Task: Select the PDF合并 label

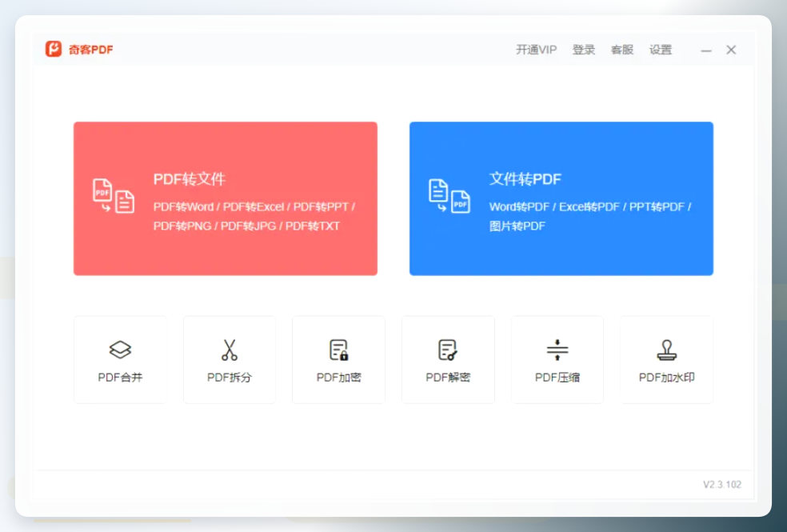Action: click(120, 378)
